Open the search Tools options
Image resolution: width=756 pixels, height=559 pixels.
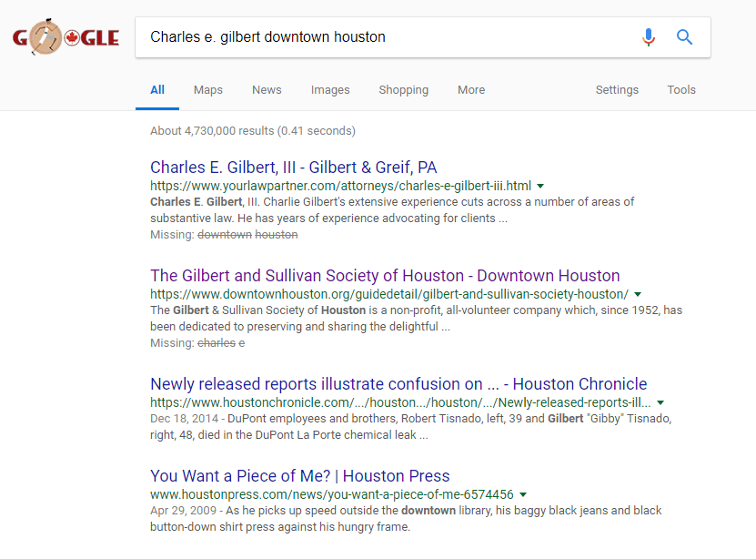[680, 90]
